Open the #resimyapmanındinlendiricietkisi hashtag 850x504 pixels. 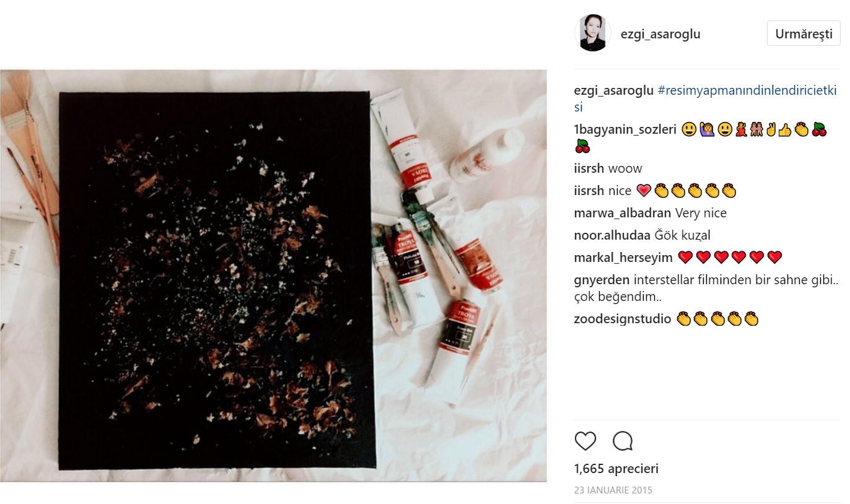[x=706, y=98]
